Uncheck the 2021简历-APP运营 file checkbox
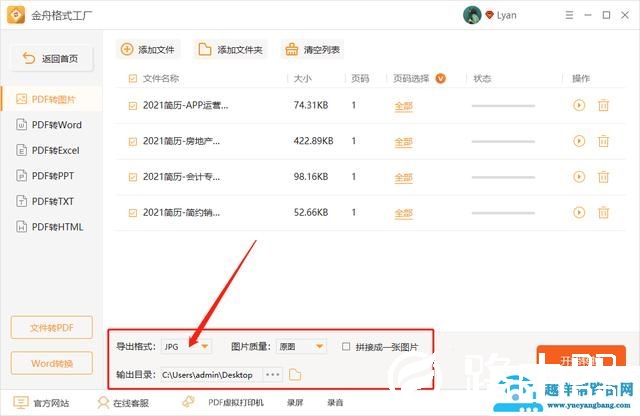The width and height of the screenshot is (640, 416). [133, 106]
